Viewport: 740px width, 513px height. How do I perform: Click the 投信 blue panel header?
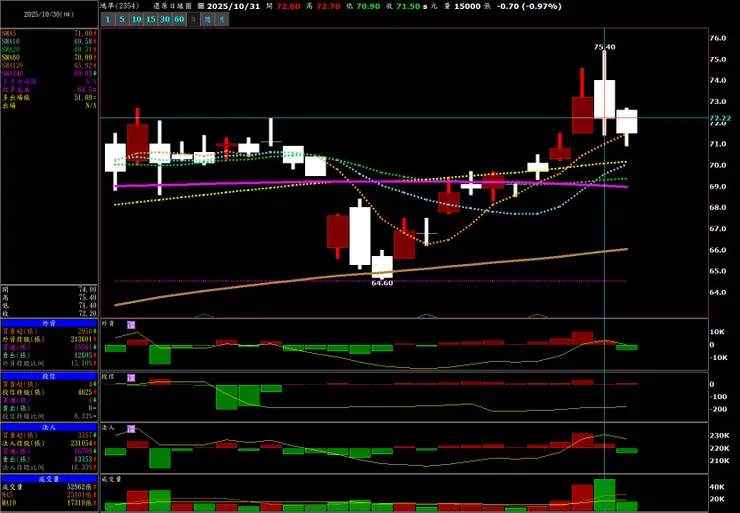49,376
